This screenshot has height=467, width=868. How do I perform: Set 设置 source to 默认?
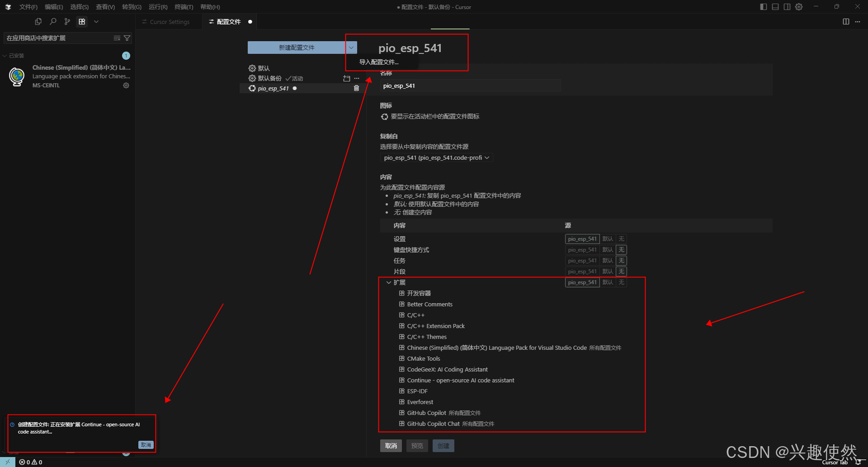click(x=608, y=239)
